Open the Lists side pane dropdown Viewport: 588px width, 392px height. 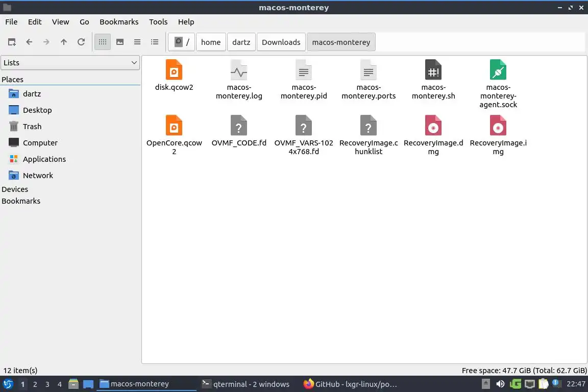pos(70,63)
